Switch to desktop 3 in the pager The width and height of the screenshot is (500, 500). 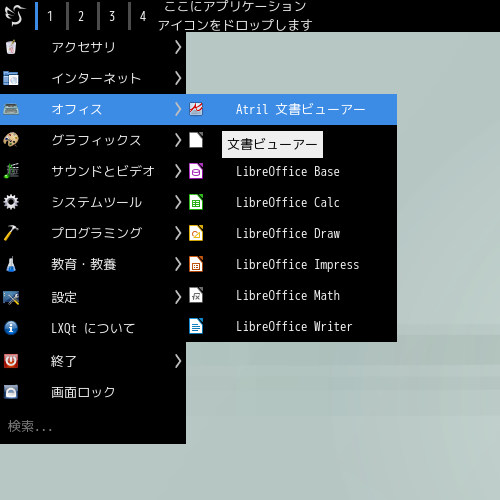[112, 16]
